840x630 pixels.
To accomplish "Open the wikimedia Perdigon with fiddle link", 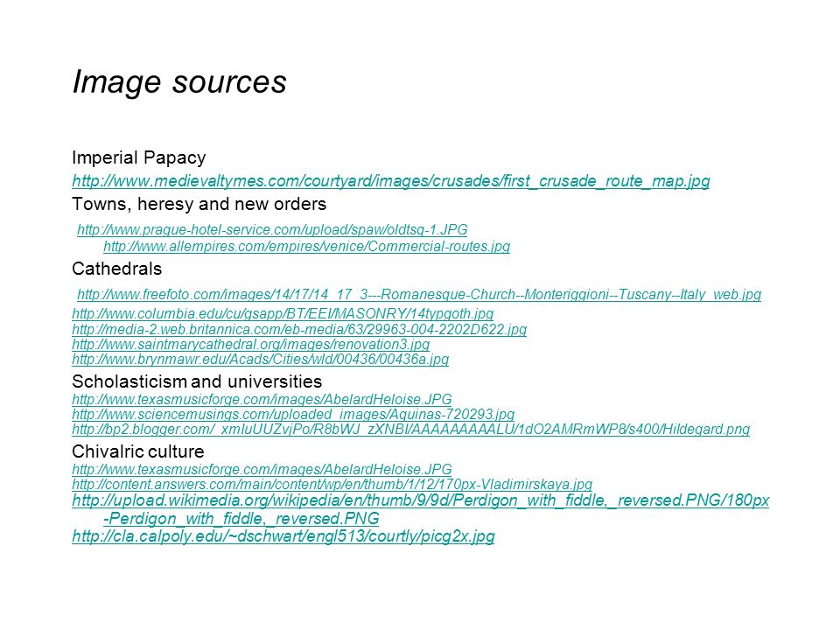I will (x=421, y=509).
